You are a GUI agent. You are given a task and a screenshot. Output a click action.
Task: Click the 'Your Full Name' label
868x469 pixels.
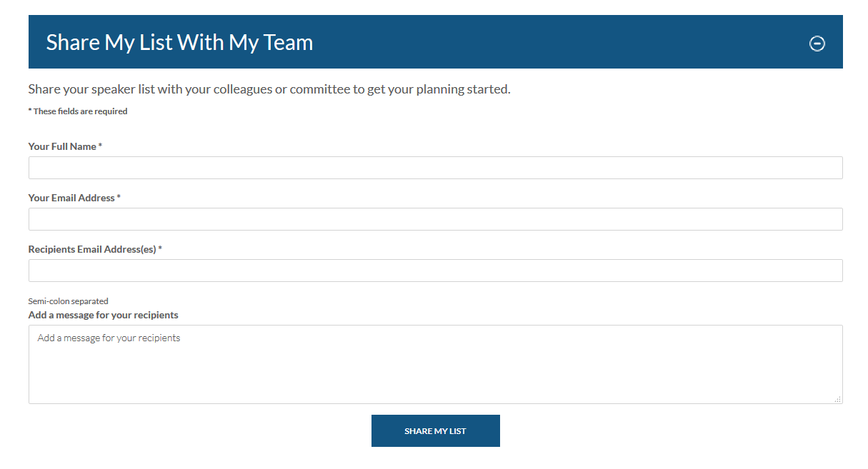(62, 146)
